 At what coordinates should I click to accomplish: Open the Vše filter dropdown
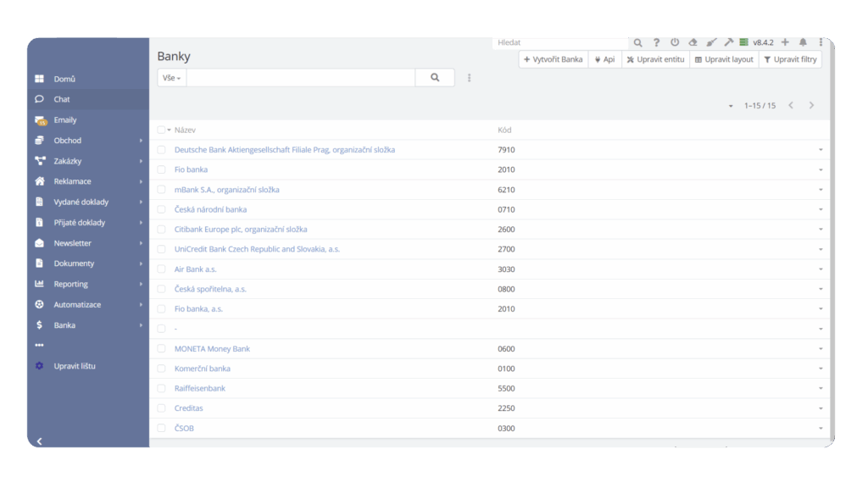click(172, 77)
